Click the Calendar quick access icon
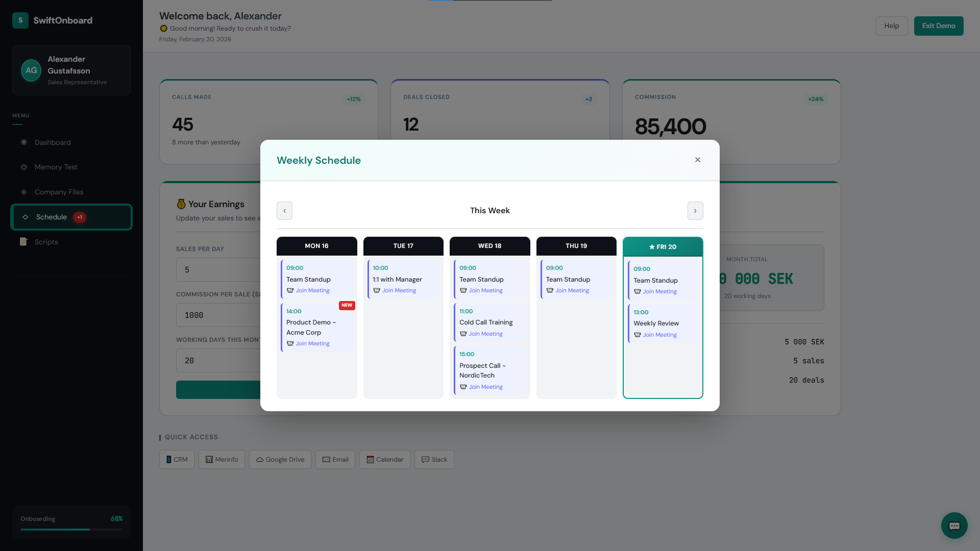This screenshot has height=551, width=980. coord(371,460)
